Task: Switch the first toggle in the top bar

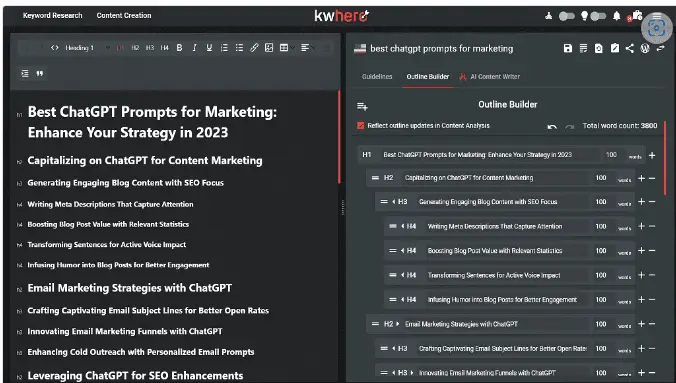Action: click(x=566, y=16)
